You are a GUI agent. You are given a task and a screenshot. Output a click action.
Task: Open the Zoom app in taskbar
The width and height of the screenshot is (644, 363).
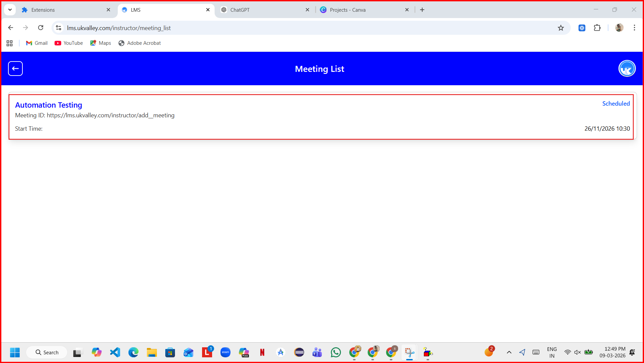pos(225,352)
